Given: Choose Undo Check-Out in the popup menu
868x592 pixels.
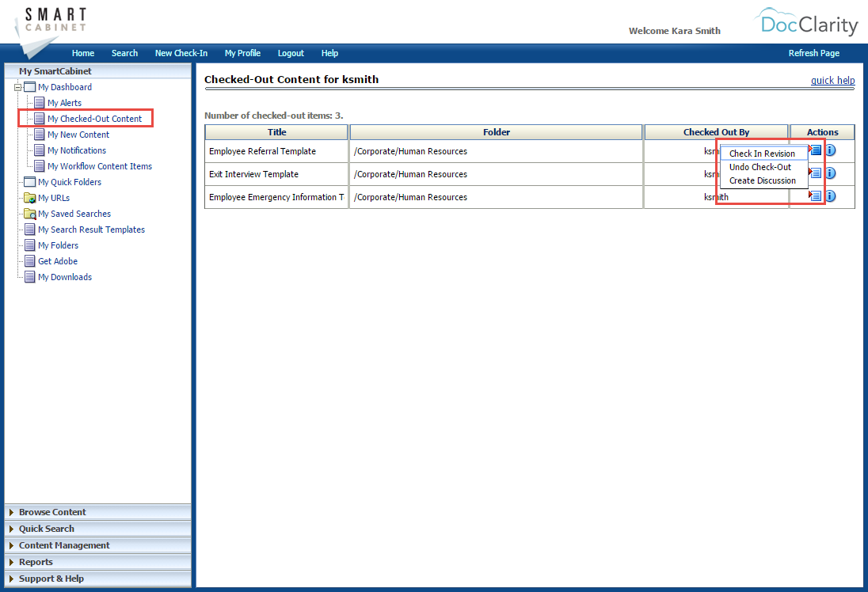Looking at the screenshot, I should pyautogui.click(x=759, y=167).
